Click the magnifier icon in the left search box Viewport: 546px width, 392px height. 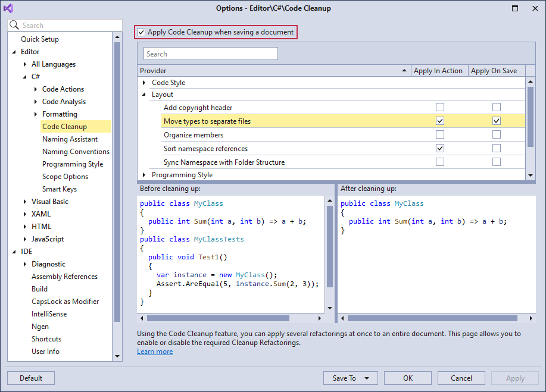(x=14, y=26)
